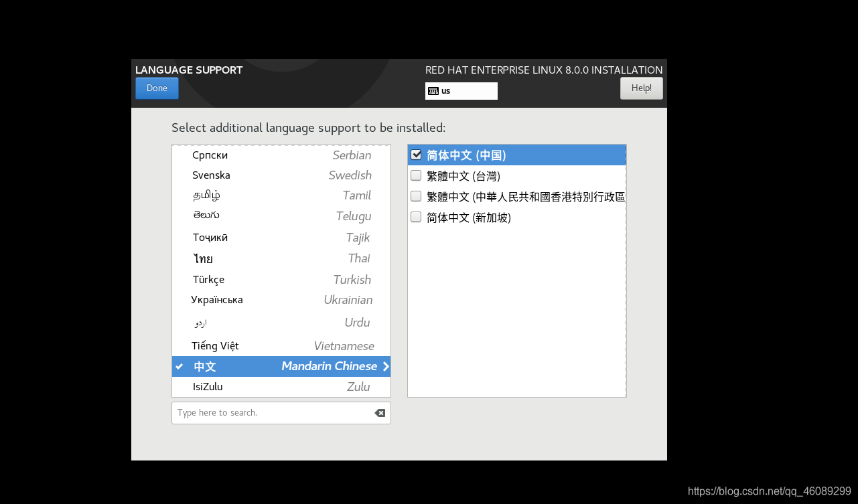Select Urdu language row
The width and height of the screenshot is (858, 504).
(x=281, y=323)
